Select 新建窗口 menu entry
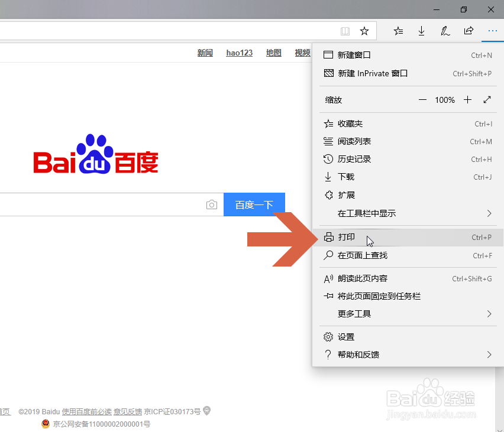This screenshot has width=504, height=432. click(408, 55)
